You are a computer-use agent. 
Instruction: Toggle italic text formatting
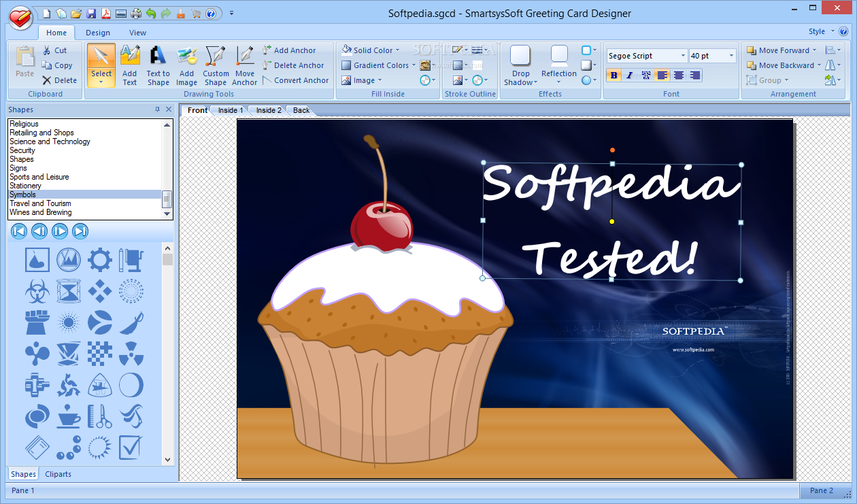pos(630,75)
